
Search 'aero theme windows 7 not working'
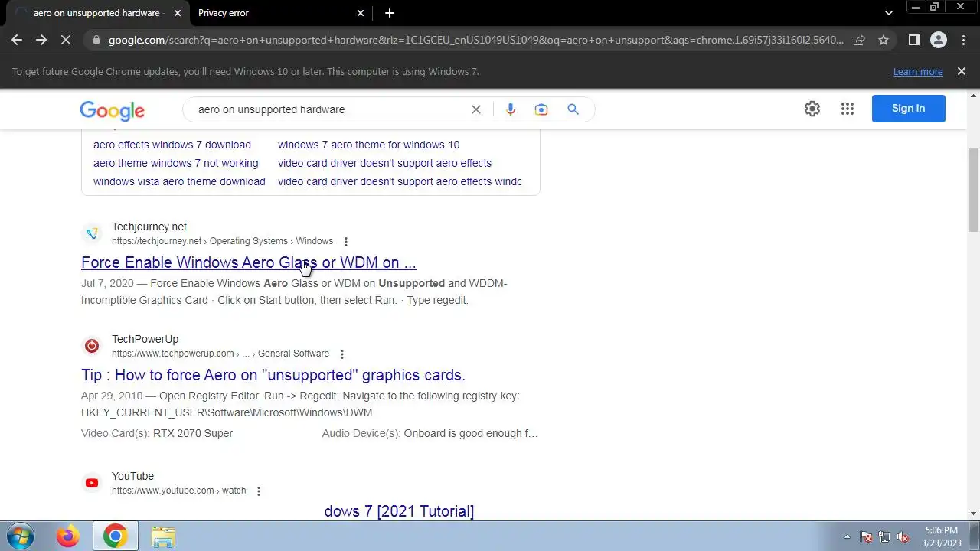tap(176, 163)
